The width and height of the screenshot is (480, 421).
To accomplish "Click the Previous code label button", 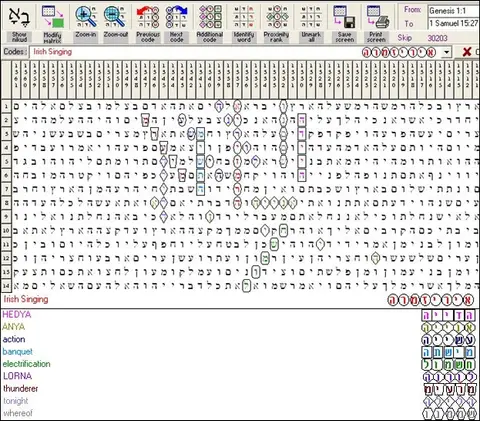I will click(x=148, y=37).
